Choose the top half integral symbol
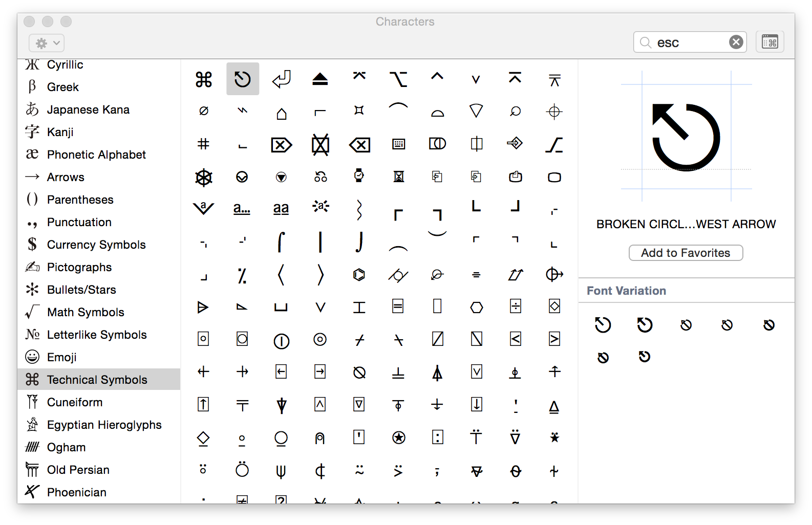The image size is (812, 525). point(281,242)
